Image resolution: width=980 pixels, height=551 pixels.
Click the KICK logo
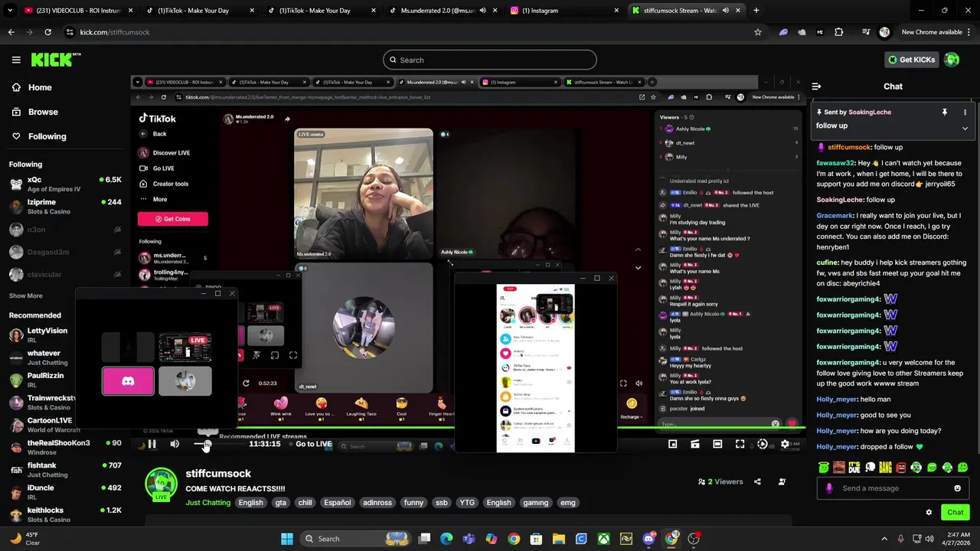(x=55, y=60)
